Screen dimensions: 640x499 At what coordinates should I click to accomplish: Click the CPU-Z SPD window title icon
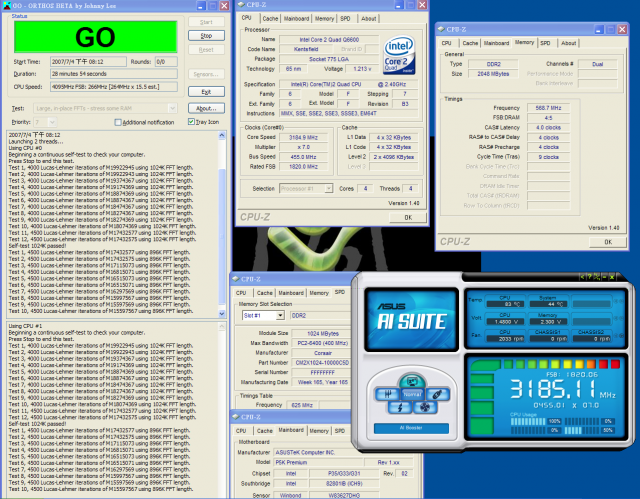(236, 279)
